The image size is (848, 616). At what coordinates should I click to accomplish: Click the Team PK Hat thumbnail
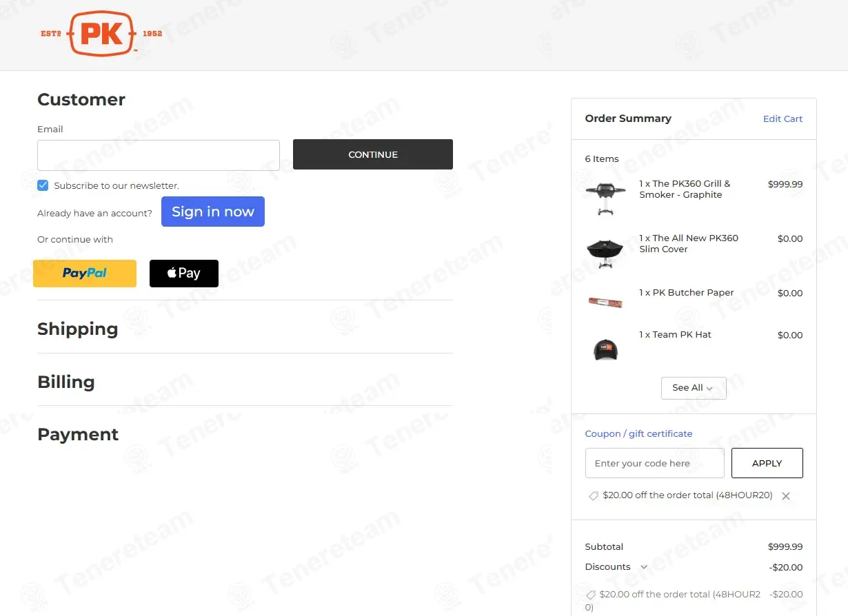tap(605, 349)
